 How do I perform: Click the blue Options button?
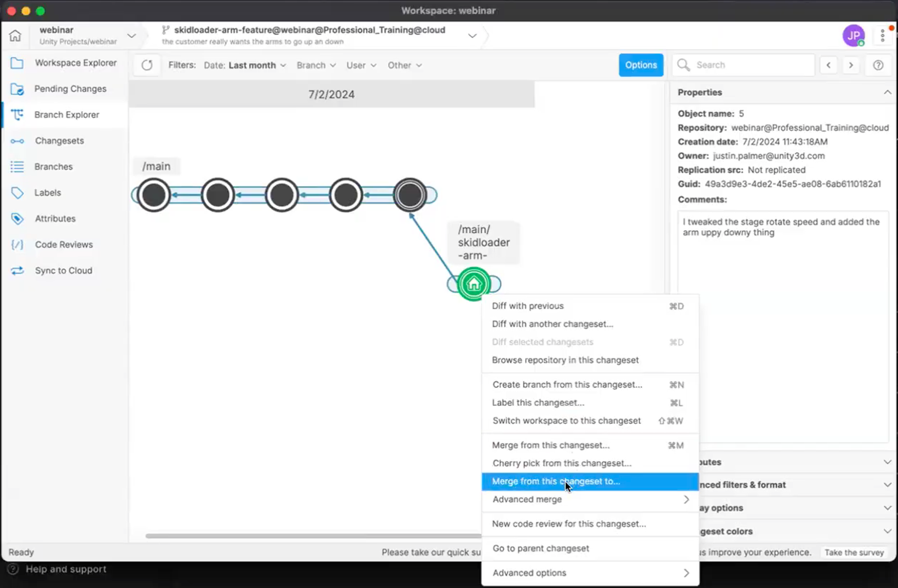(641, 65)
